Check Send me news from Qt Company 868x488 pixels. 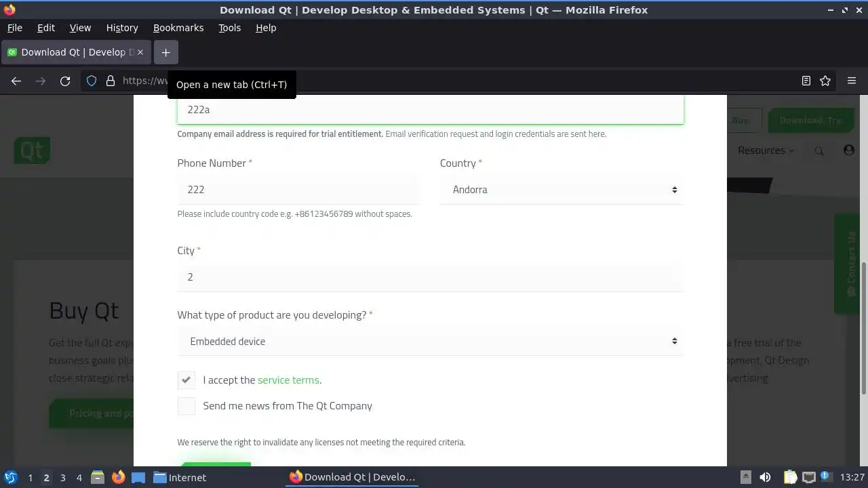click(x=186, y=406)
